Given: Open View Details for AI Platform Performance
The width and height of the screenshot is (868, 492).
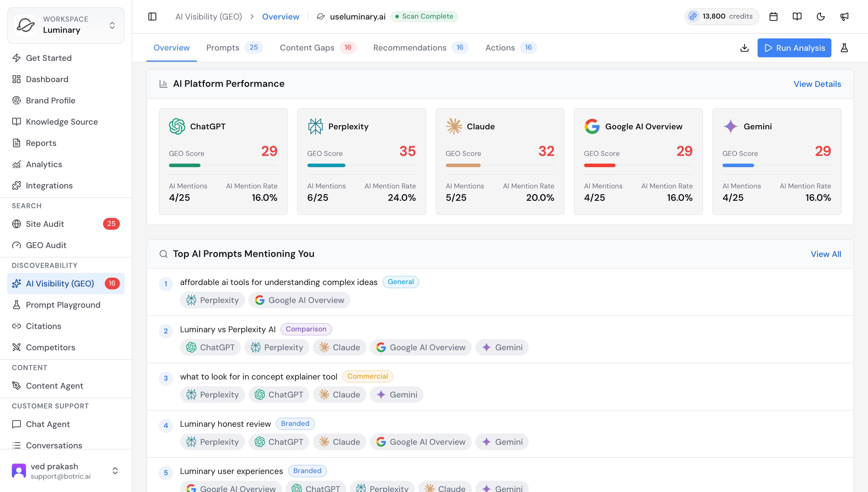Looking at the screenshot, I should (817, 84).
